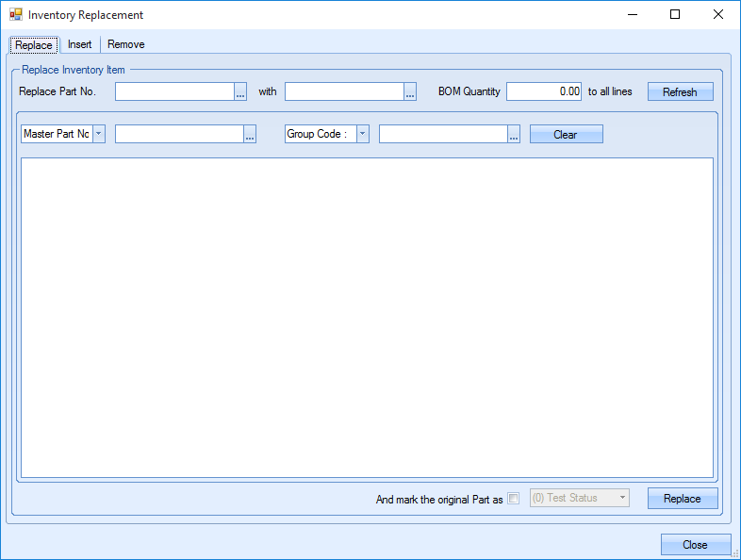This screenshot has width=741, height=560.
Task: Minimize the Inventory Replacement window
Action: pos(631,15)
